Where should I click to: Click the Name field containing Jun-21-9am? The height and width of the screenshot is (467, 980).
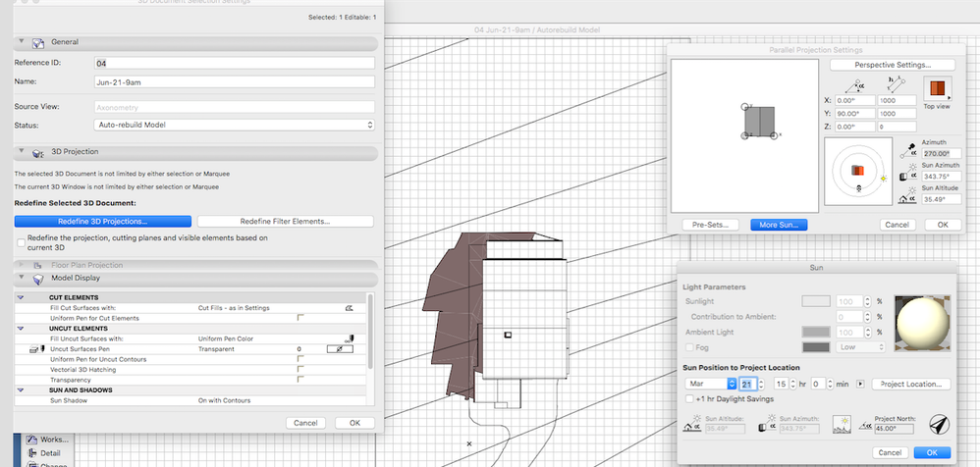235,81
